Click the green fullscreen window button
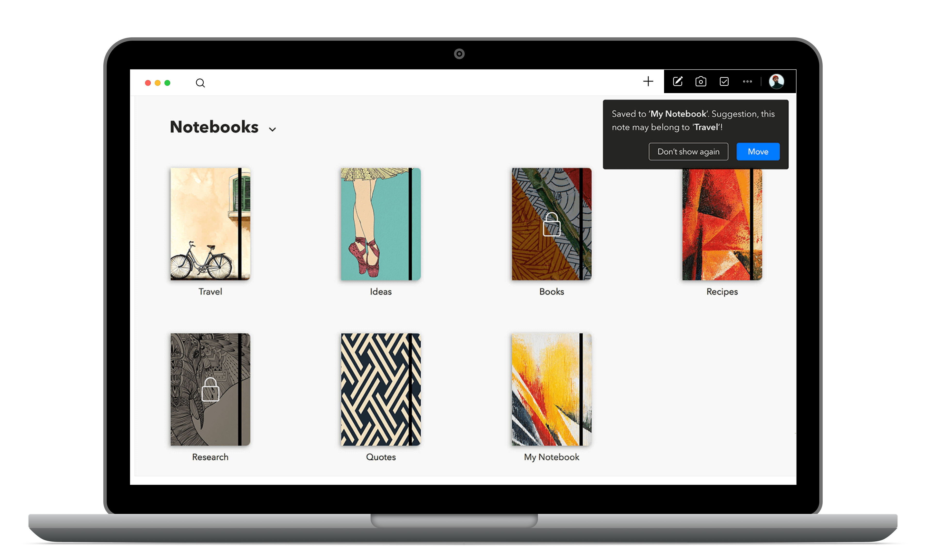Image resolution: width=926 pixels, height=560 pixels. (168, 83)
